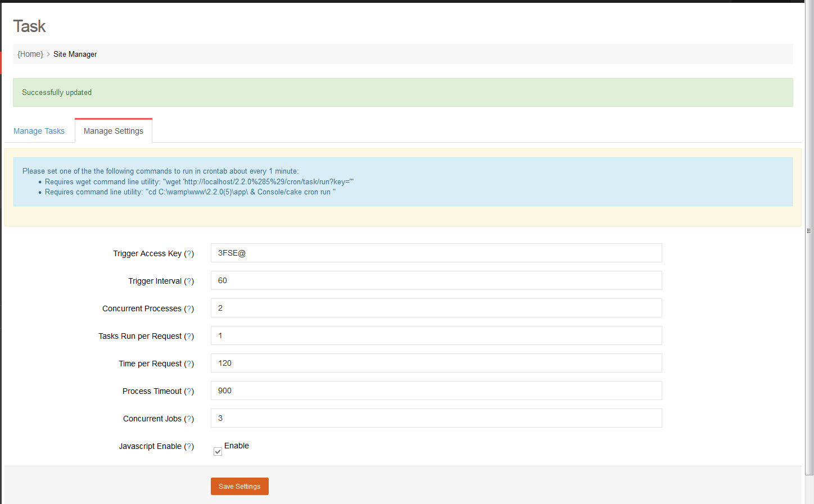Click the Time per Request field showing 120
Image resolution: width=814 pixels, height=504 pixels.
[x=436, y=363]
